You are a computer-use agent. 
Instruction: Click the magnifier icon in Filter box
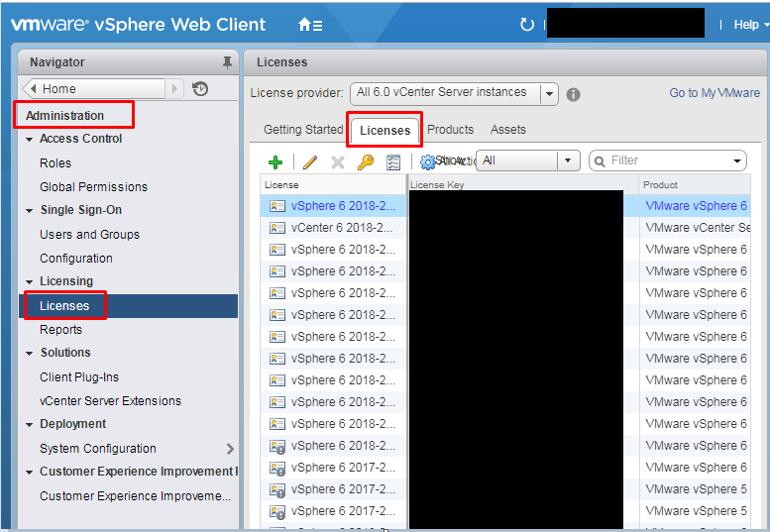pyautogui.click(x=600, y=160)
